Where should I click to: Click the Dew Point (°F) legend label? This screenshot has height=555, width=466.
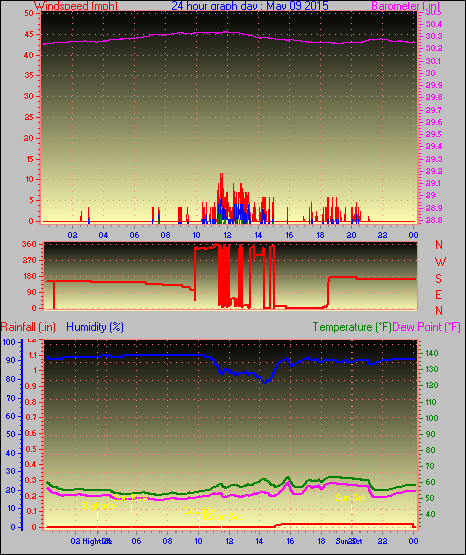[x=426, y=327]
